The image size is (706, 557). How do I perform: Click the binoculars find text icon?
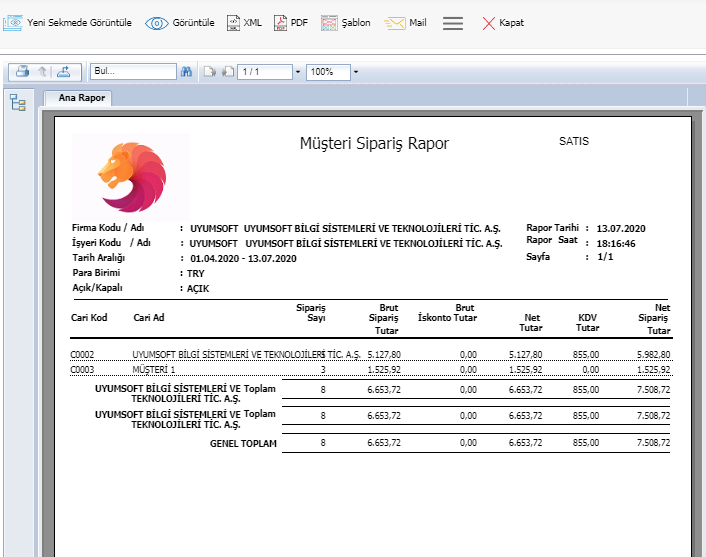coord(186,72)
